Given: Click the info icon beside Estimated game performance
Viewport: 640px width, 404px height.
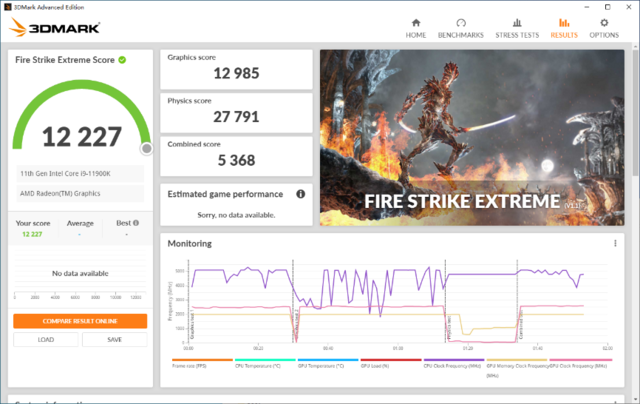Looking at the screenshot, I should tap(300, 194).
